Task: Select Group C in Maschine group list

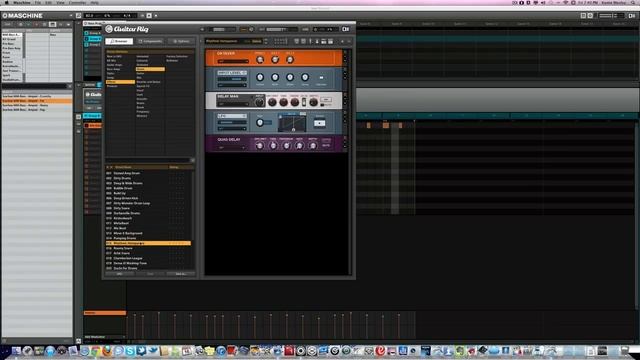Action: tap(92, 44)
